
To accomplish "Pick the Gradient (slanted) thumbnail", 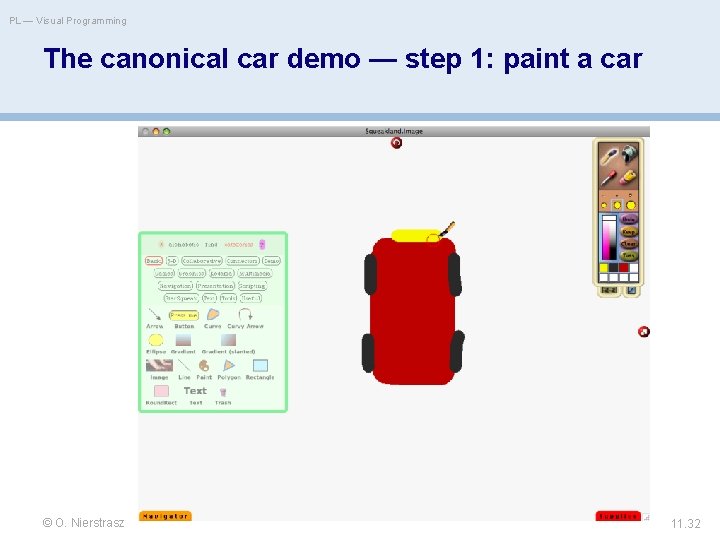I will click(x=228, y=340).
